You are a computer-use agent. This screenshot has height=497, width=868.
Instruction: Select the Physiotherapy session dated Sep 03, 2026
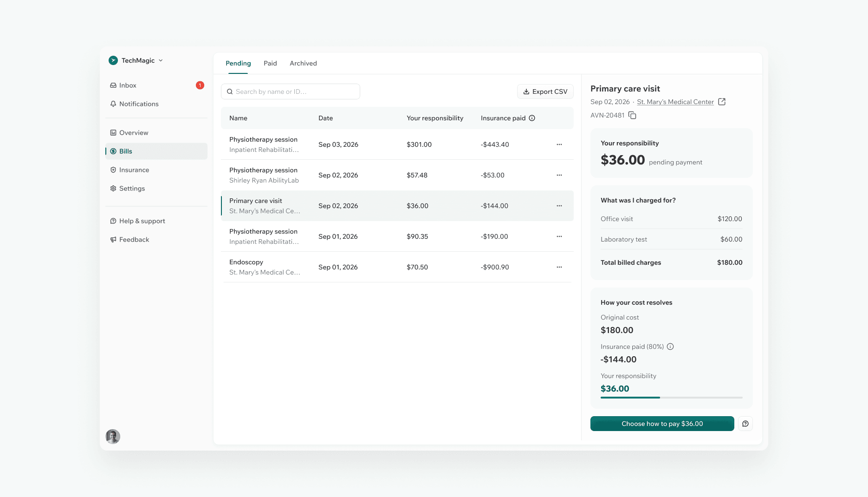click(397, 144)
